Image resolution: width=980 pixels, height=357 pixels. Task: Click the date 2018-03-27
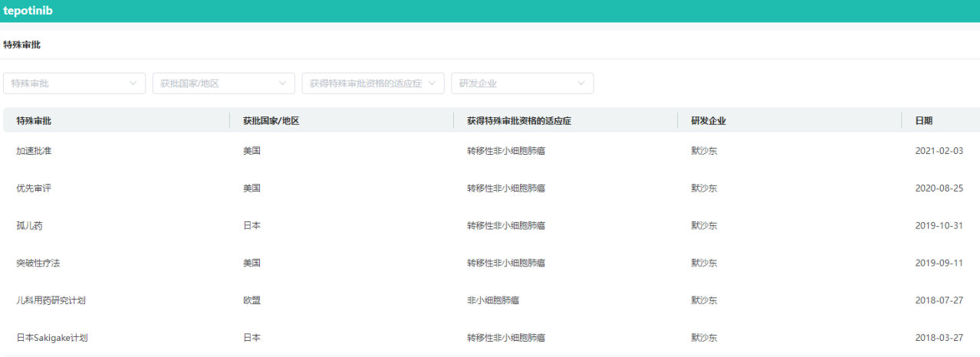pyautogui.click(x=939, y=338)
